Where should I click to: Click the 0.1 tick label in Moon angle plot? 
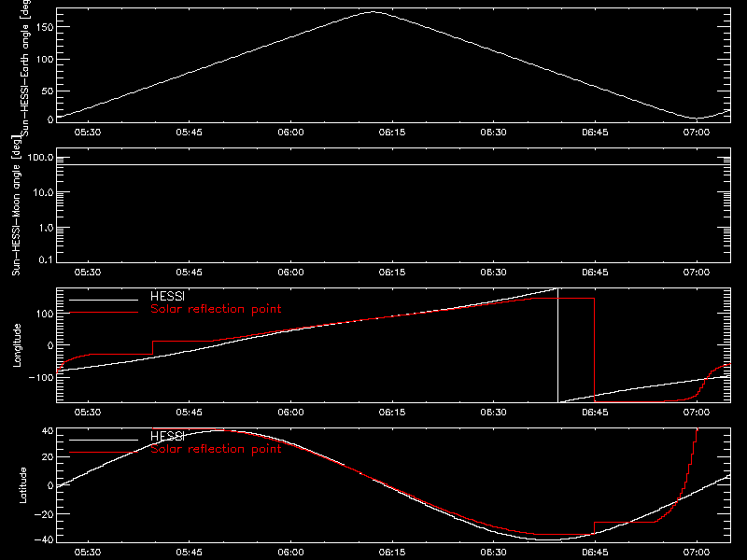tap(46, 259)
